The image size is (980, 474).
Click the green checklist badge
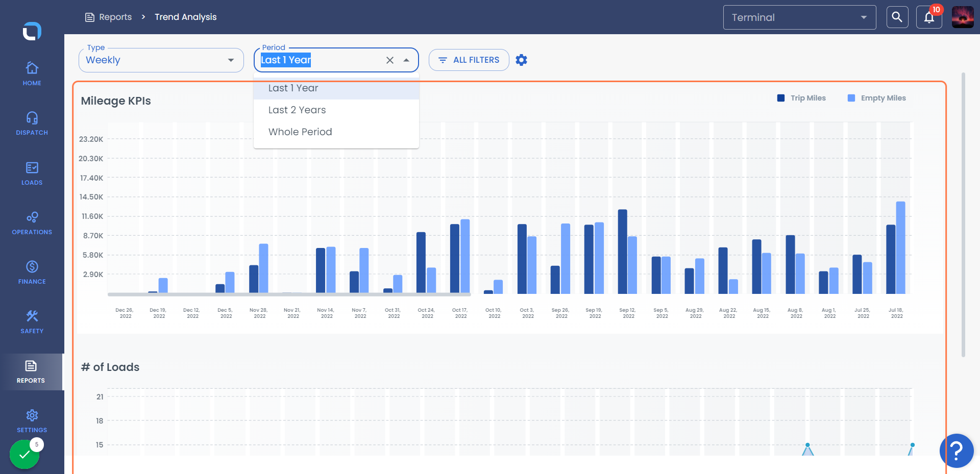click(24, 454)
